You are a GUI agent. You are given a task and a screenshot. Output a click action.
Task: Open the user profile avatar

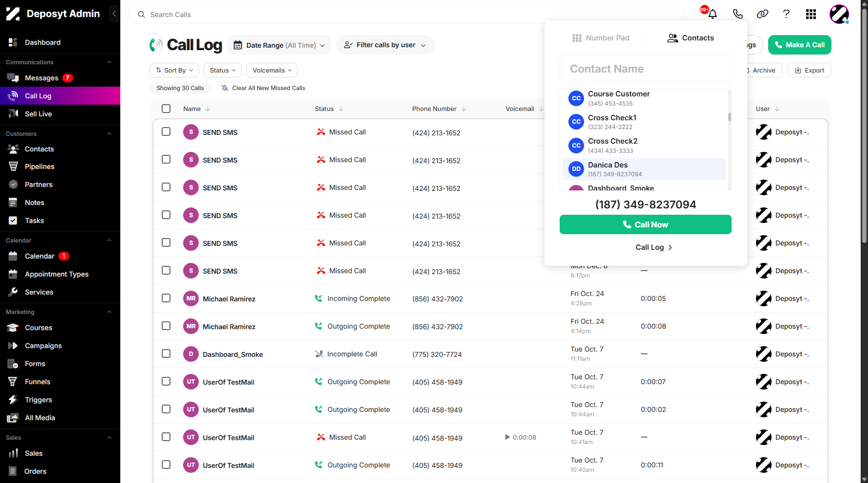tap(839, 14)
